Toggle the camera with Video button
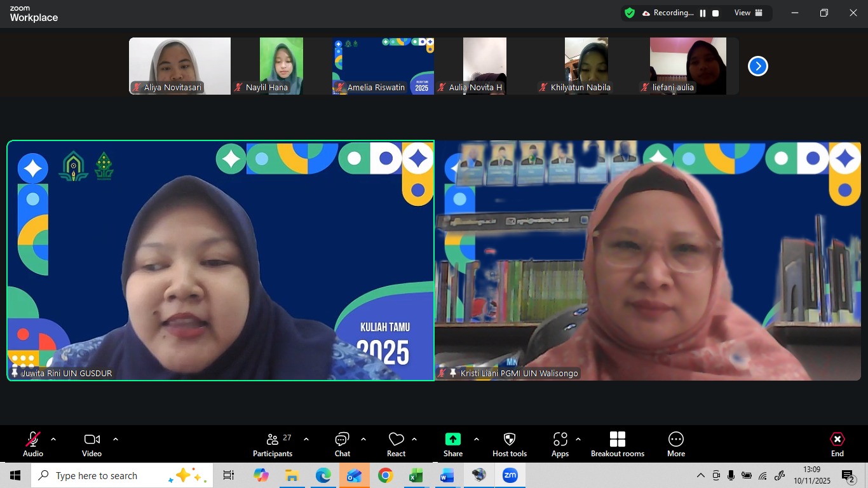The width and height of the screenshot is (868, 488). 92,444
